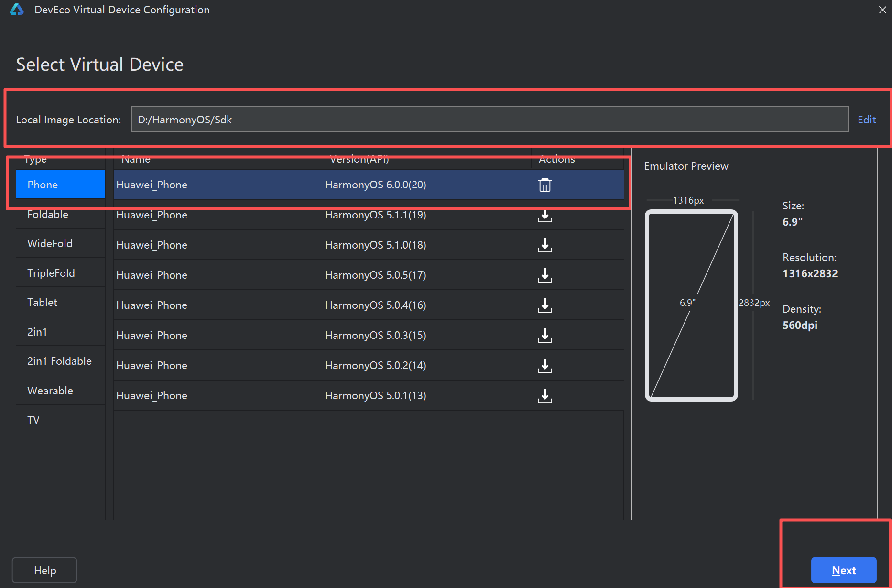The image size is (892, 588).
Task: Focus the Local Image Location path field
Action: click(x=490, y=120)
